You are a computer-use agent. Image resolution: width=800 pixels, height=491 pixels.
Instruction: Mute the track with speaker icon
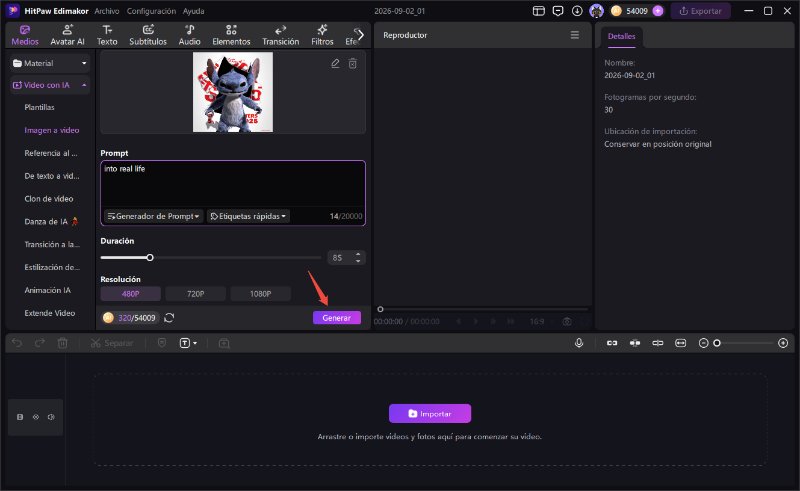click(x=51, y=417)
